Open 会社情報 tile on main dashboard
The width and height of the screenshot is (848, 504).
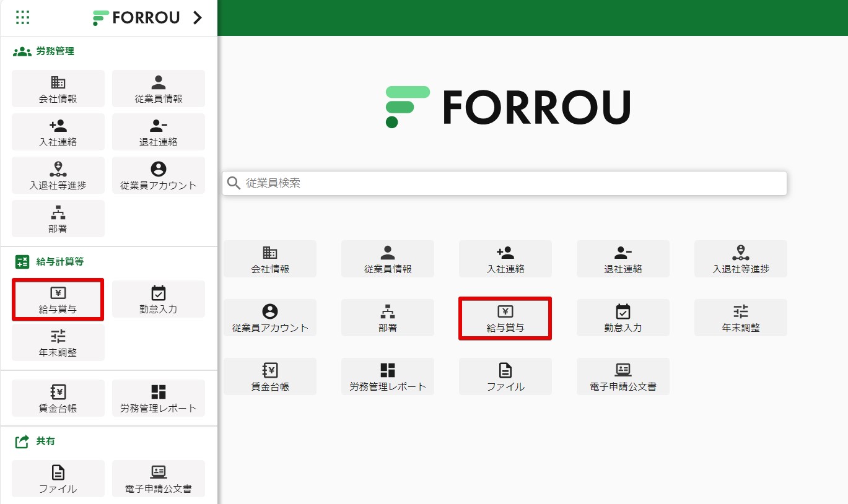tap(270, 259)
